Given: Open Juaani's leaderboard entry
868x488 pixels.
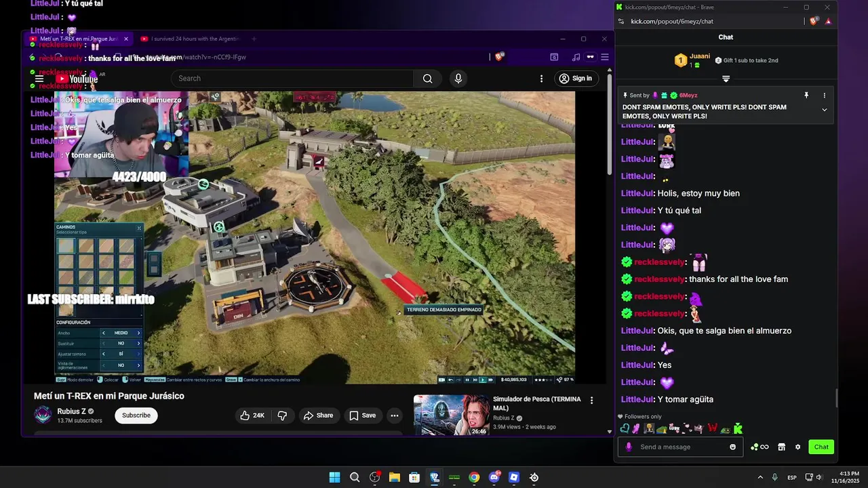Looking at the screenshot, I should point(692,60).
